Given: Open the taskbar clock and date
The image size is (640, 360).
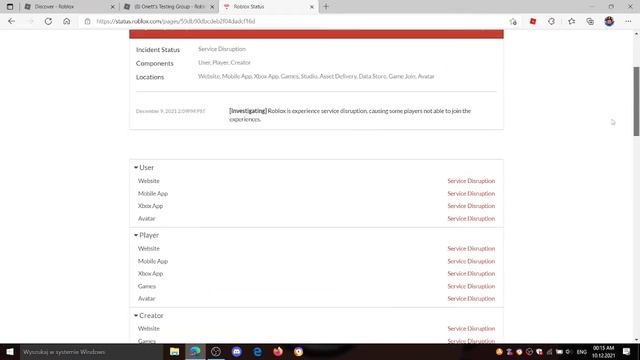Looking at the screenshot, I should 604,351.
